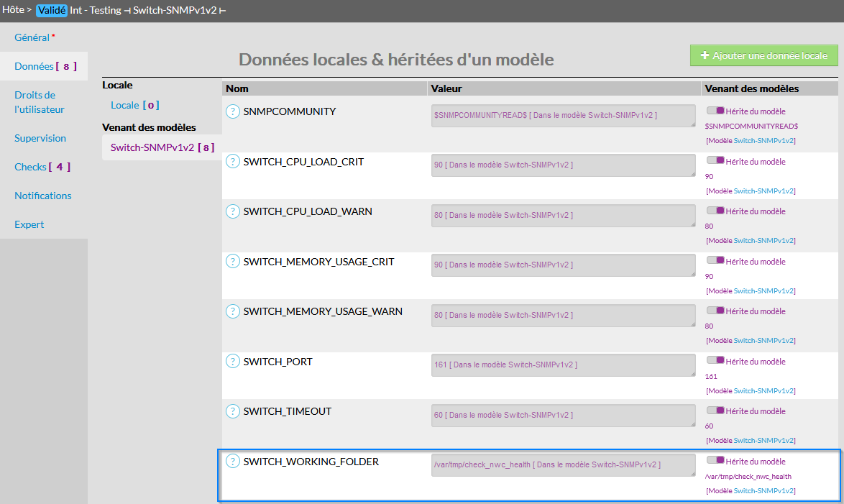Click the SWITCH_CPU_LOAD_CRIT value field
844x504 pixels.
coord(563,165)
